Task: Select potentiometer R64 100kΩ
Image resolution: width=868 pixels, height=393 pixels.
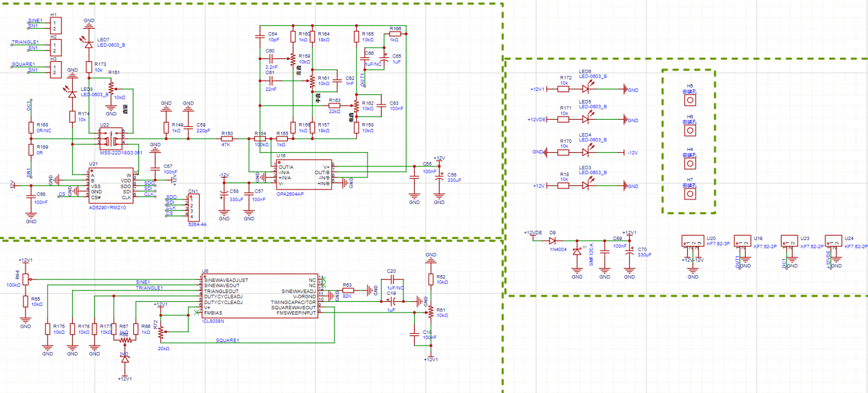Action: (26, 279)
